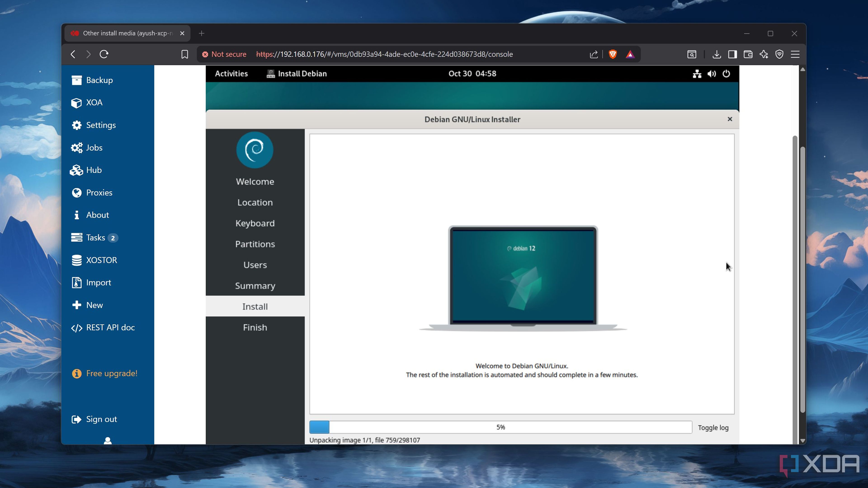Open the browser hamburger menu
Viewport: 868px width, 488px height.
tap(795, 54)
